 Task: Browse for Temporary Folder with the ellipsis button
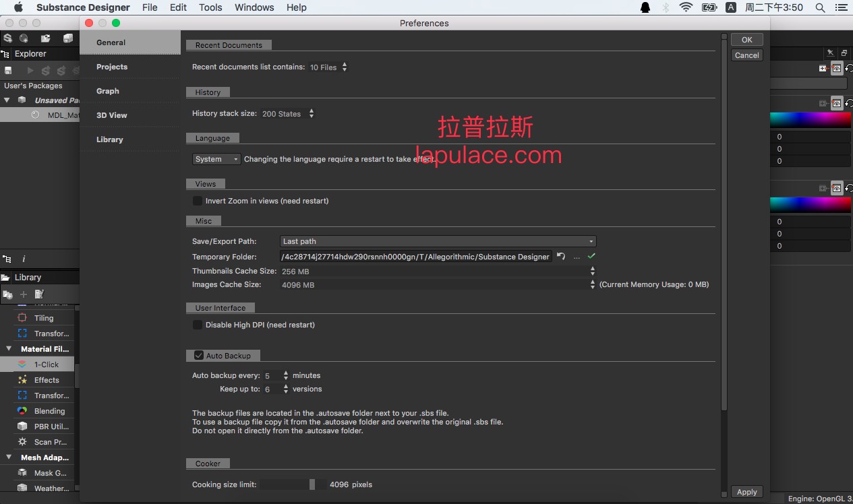tap(577, 257)
